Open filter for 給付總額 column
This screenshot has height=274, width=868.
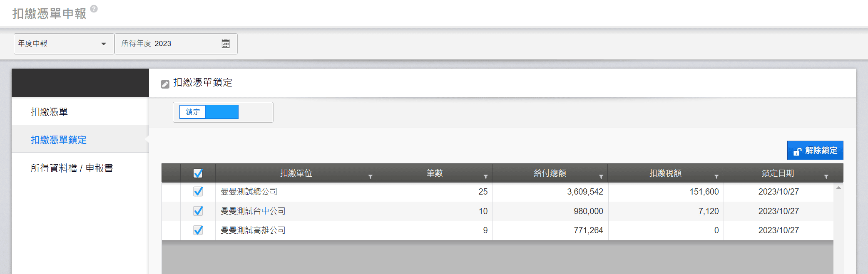(601, 177)
